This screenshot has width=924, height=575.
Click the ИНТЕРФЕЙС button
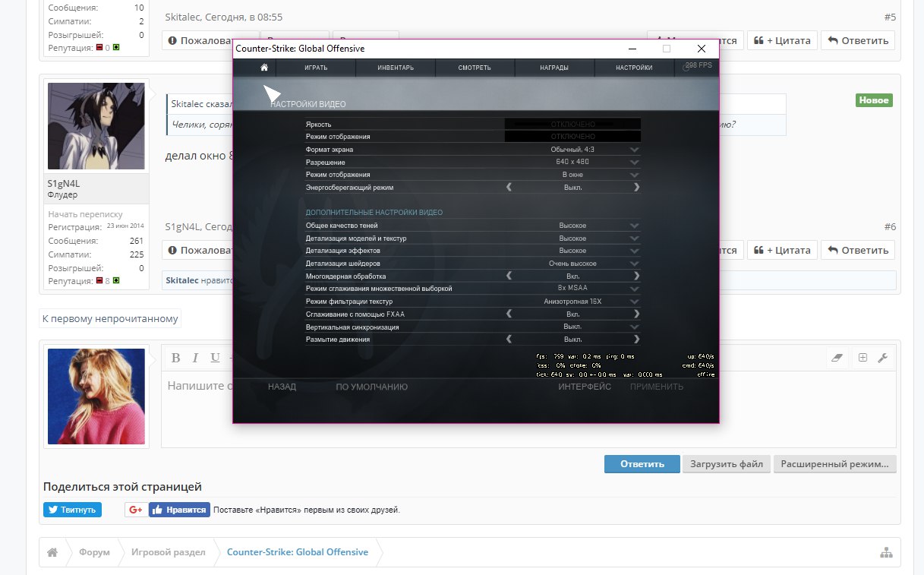585,387
